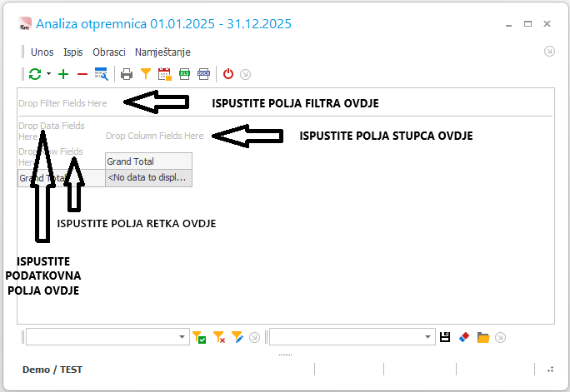
Task: Maximize the Analiza otpremnica window
Action: point(527,24)
